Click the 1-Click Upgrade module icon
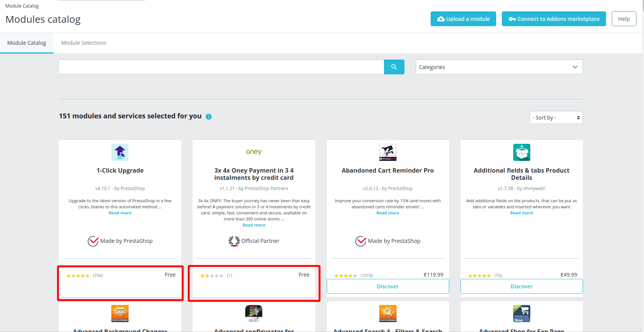This screenshot has width=644, height=332. point(120,152)
